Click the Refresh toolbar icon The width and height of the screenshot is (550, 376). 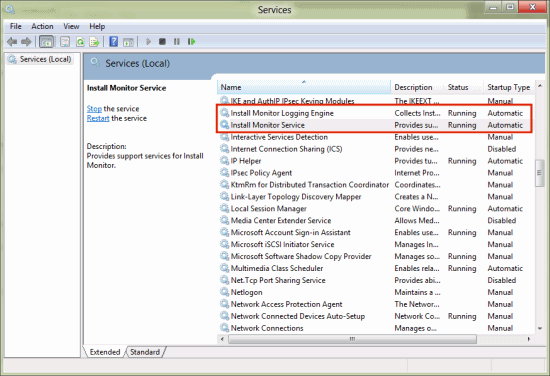click(x=80, y=42)
